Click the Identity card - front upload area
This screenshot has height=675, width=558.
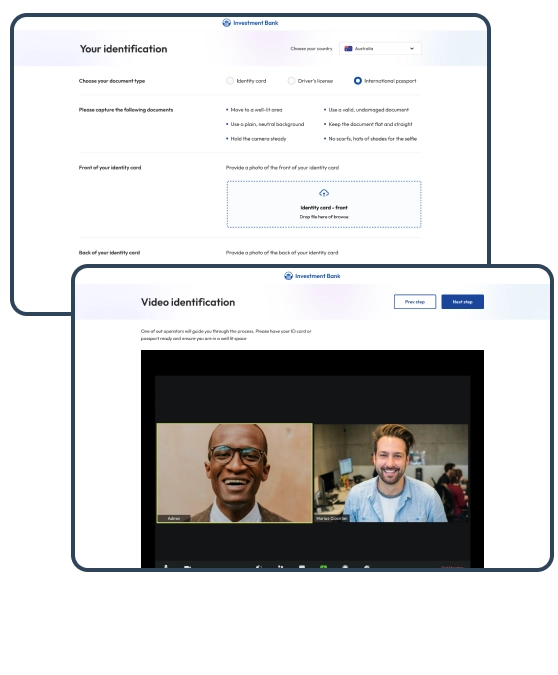tap(324, 204)
